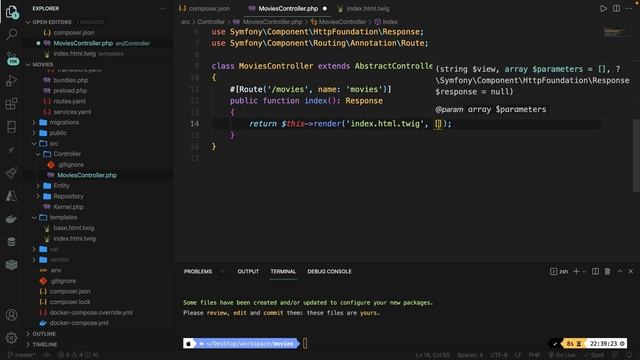Screen dimensions: 640x360
Task: Click the notifications bell in status bar
Action: (x=629, y=355)
